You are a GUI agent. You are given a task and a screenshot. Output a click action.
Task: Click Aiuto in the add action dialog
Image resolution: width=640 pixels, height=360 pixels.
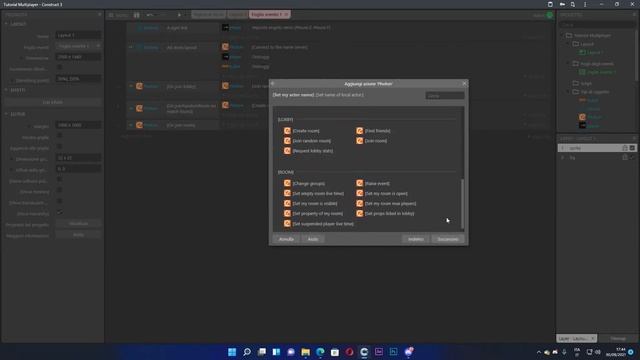[x=313, y=239]
